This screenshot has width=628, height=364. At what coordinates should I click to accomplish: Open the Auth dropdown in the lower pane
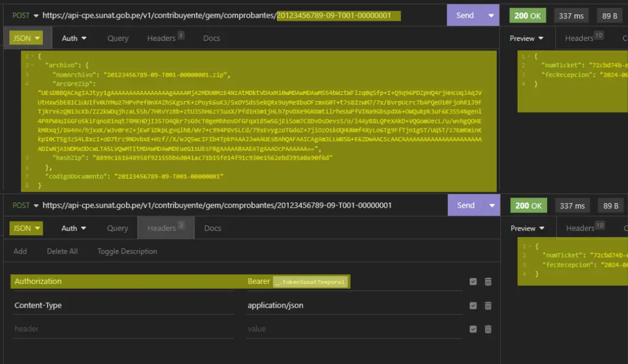tap(74, 228)
